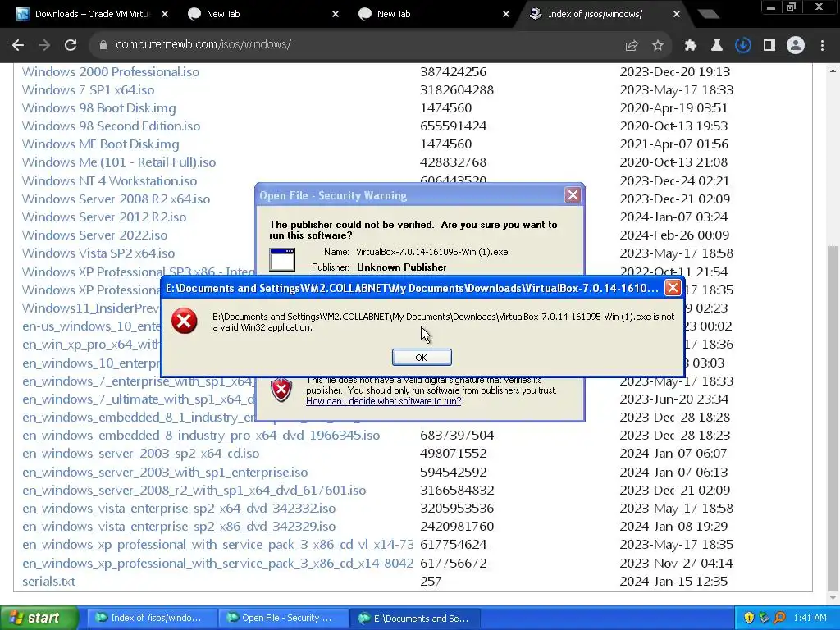Open Chrome three-dot menu
The width and height of the screenshot is (840, 630).
coord(822,46)
